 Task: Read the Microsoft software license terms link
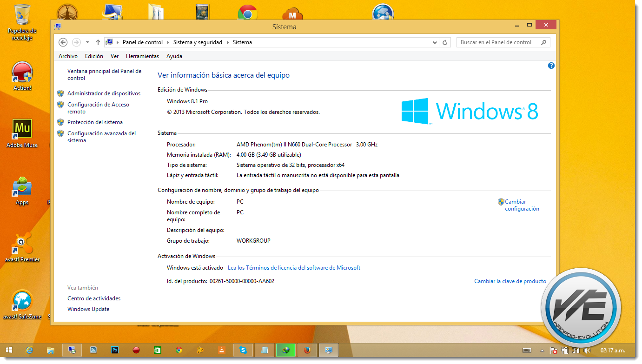294,268
